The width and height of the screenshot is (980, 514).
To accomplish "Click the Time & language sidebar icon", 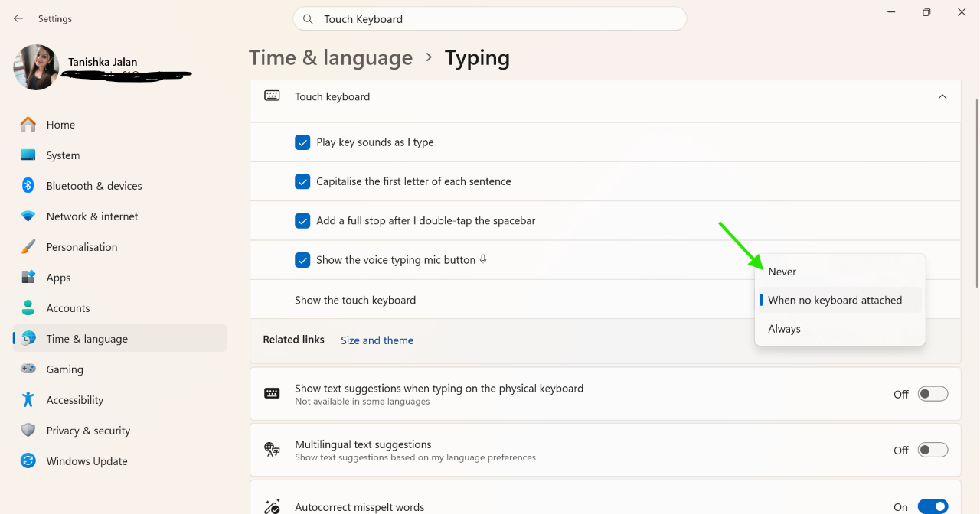I will click(28, 339).
